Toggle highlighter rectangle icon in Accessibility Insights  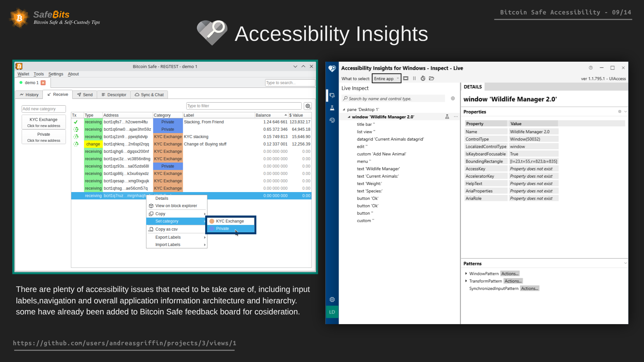pyautogui.click(x=406, y=78)
